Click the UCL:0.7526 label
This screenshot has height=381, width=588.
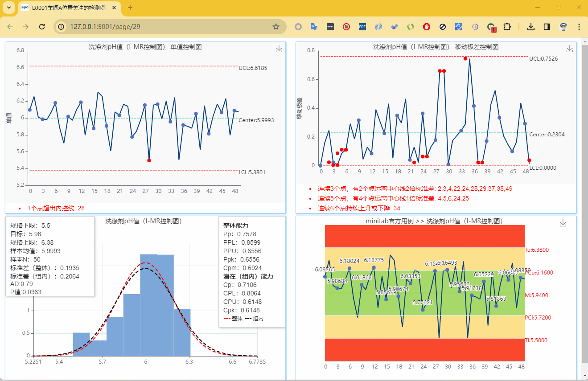click(543, 58)
